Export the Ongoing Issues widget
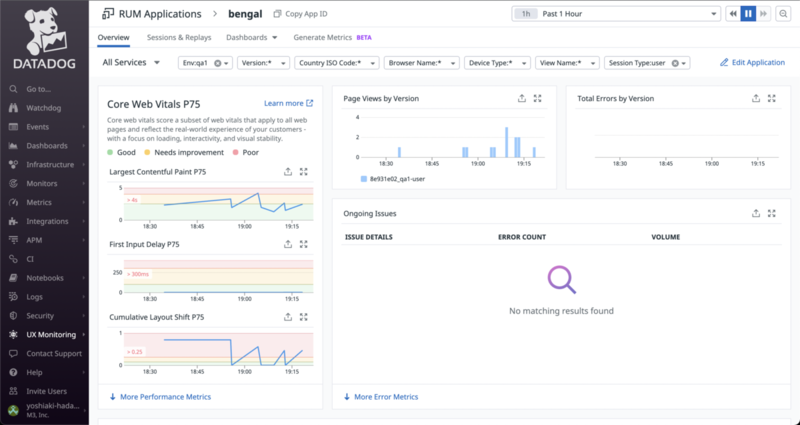This screenshot has height=425, width=800. (756, 213)
